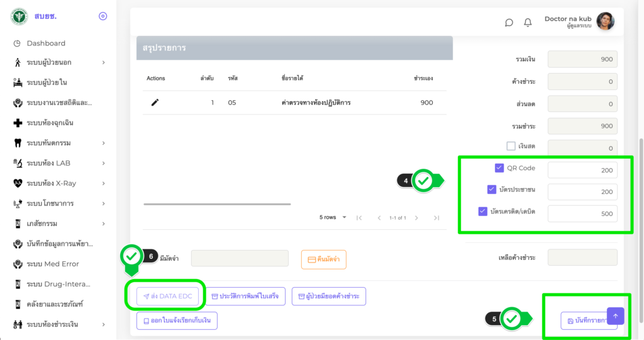
Task: Uncheck the QR Code checkbox
Action: coord(499,168)
